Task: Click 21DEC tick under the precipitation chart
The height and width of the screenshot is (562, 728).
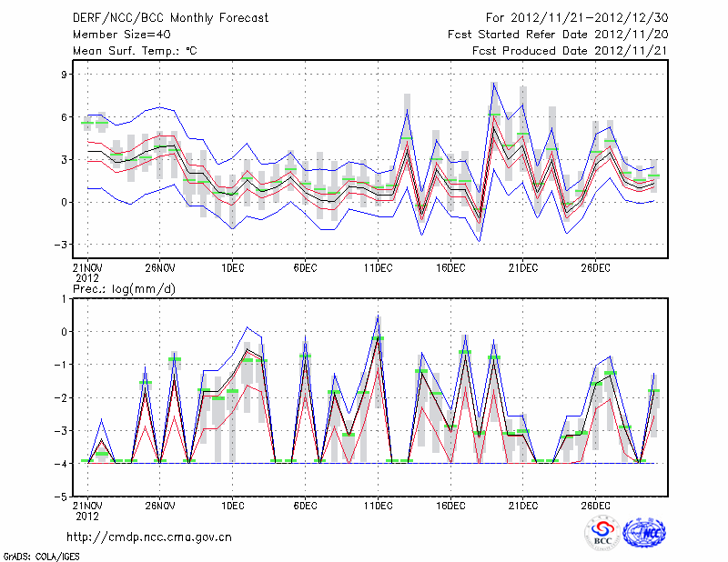Action: point(523,506)
